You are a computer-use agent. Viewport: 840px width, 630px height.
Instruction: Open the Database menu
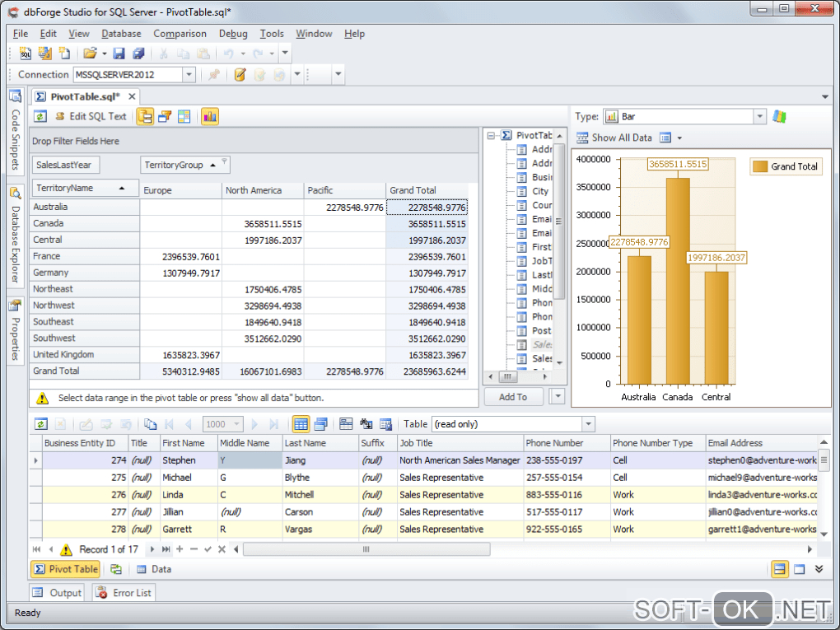[x=121, y=34]
